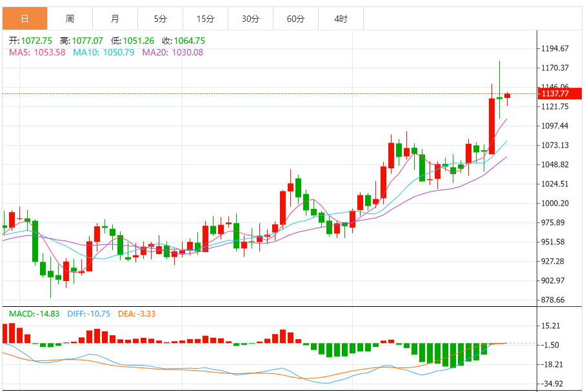
Task: Click the MA5: 1053.58 indicator label
Action: click(x=37, y=52)
